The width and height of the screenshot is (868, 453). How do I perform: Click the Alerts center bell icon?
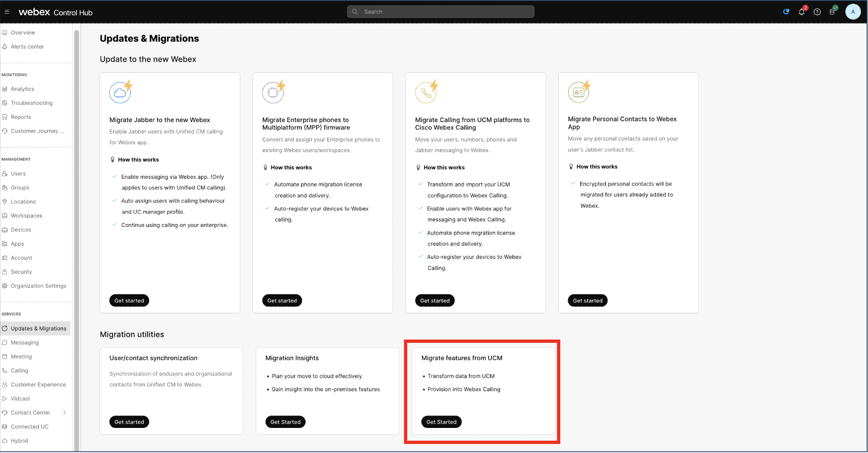tap(5, 46)
